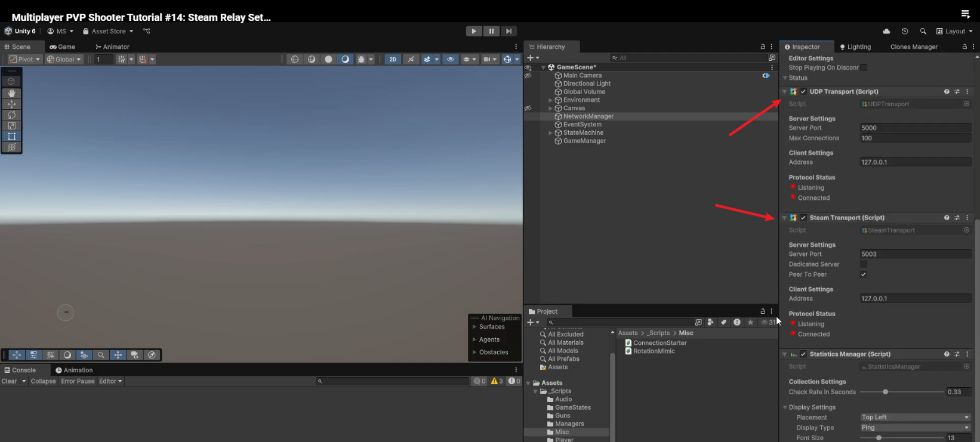Expand the Environment object in Hierarchy
Screen dimensions: 980x442
[x=550, y=100]
